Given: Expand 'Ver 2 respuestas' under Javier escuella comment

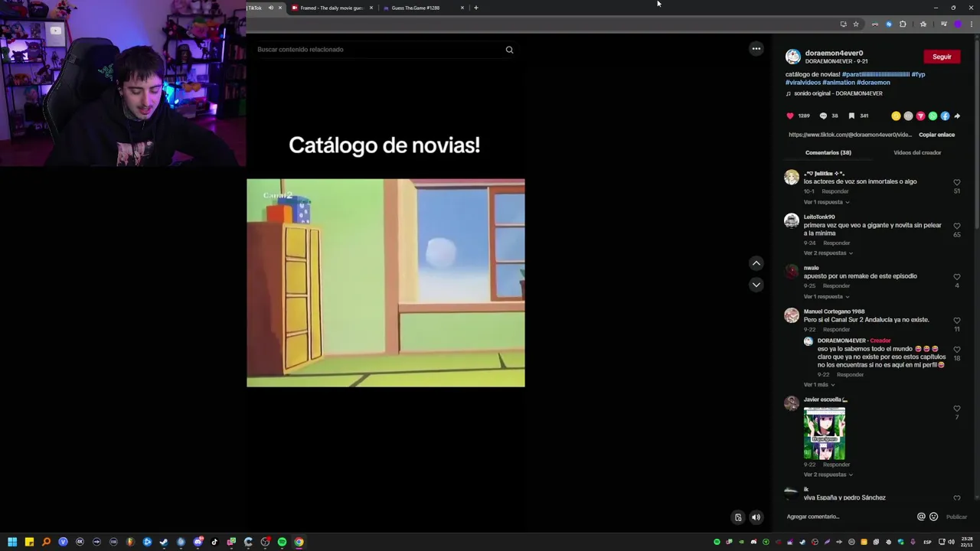Looking at the screenshot, I should click(x=827, y=475).
